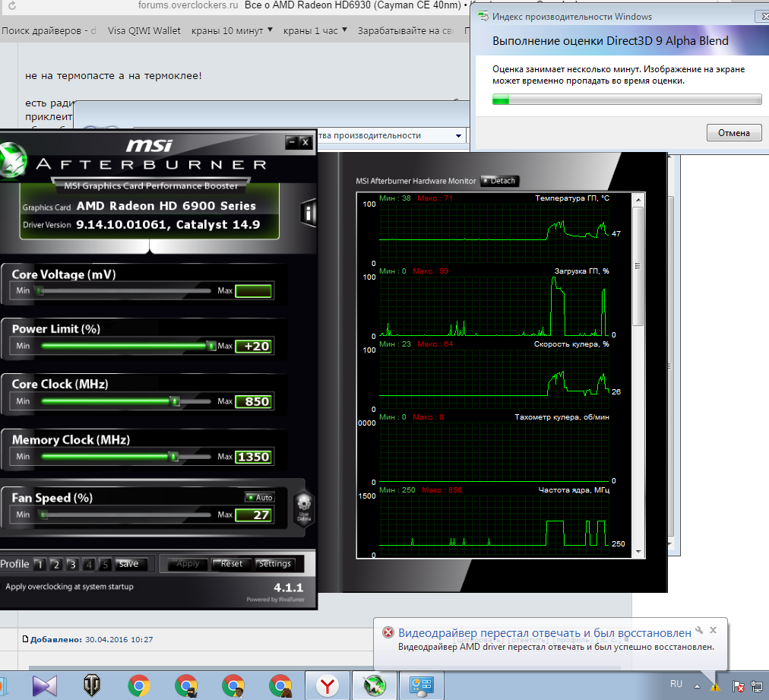Switch to MSI Afterburner taskbar button
The width and height of the screenshot is (769, 700).
point(375,686)
